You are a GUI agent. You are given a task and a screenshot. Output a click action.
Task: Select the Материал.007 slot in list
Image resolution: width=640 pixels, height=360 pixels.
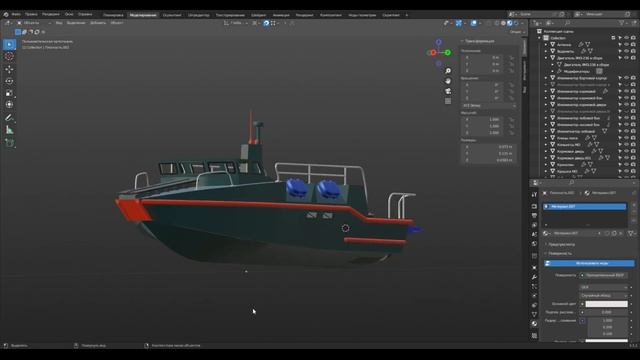pos(584,207)
